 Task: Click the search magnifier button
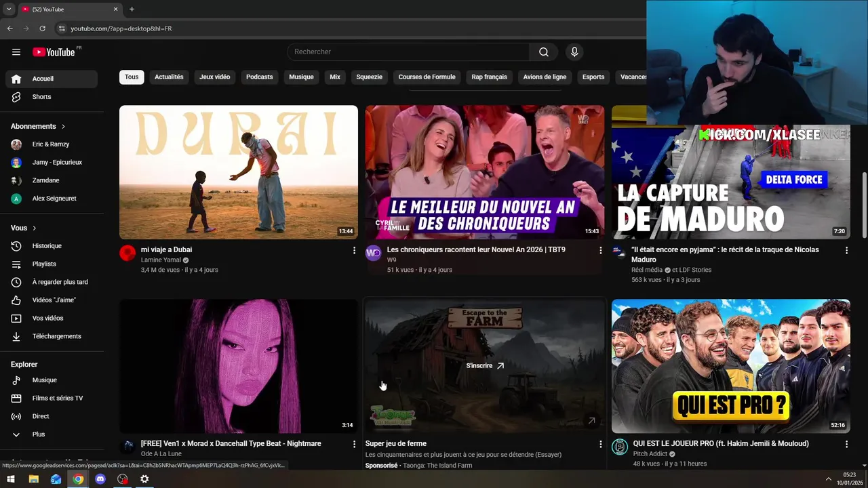[x=544, y=52]
